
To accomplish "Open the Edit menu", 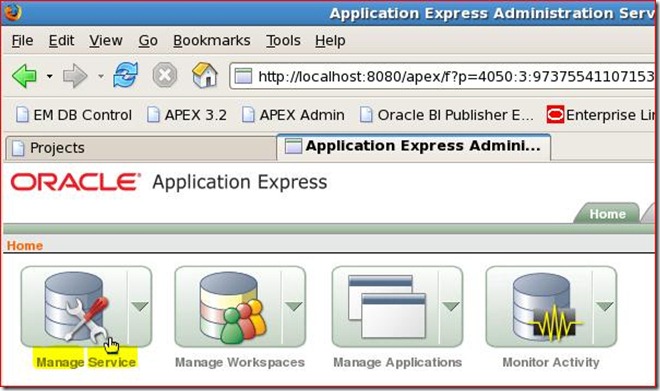I will pos(61,41).
